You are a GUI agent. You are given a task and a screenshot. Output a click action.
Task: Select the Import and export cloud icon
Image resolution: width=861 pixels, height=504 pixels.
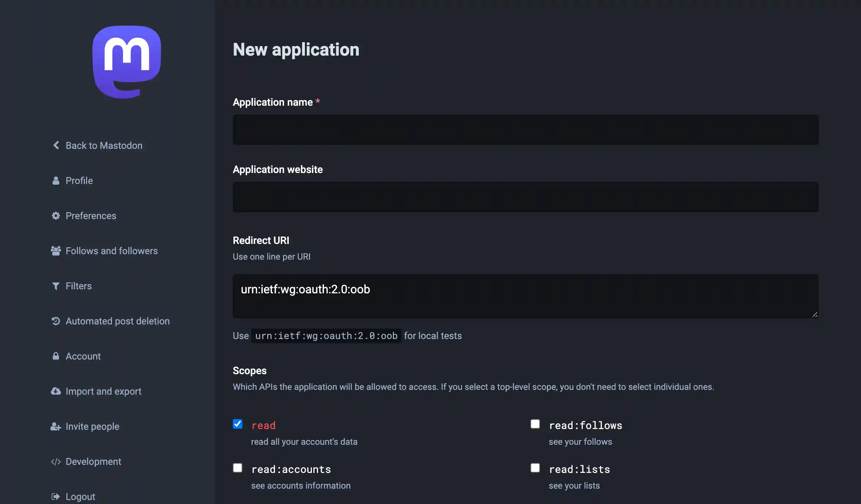pos(56,391)
